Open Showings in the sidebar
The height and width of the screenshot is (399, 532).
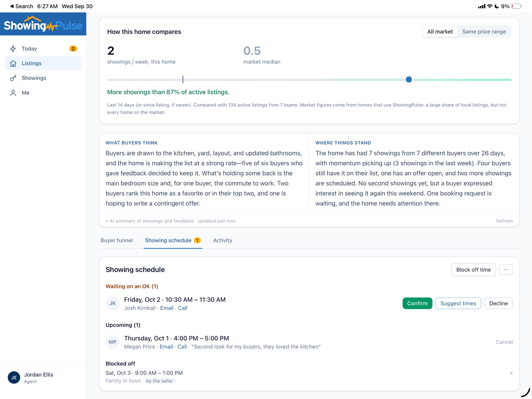pyautogui.click(x=43, y=78)
